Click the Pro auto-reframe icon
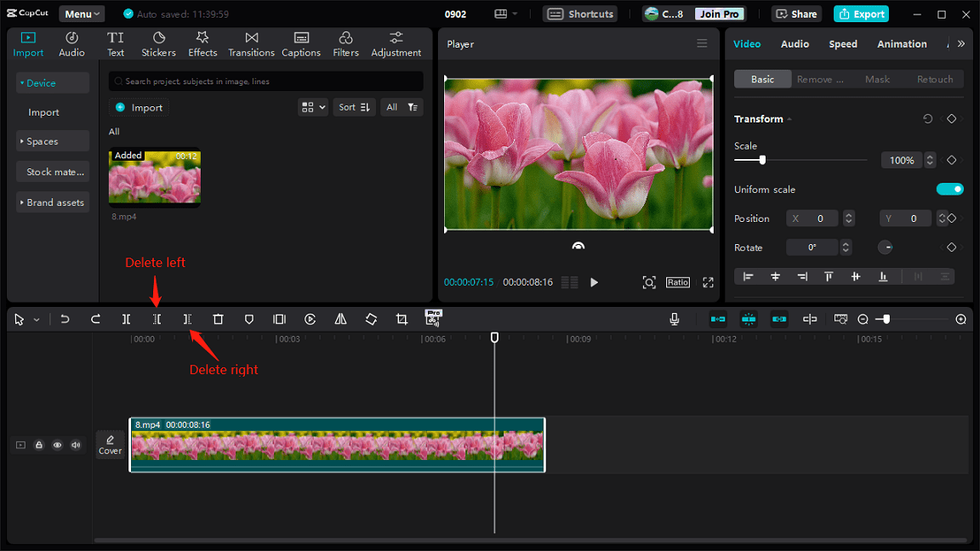Viewport: 980px width, 551px height. 433,318
